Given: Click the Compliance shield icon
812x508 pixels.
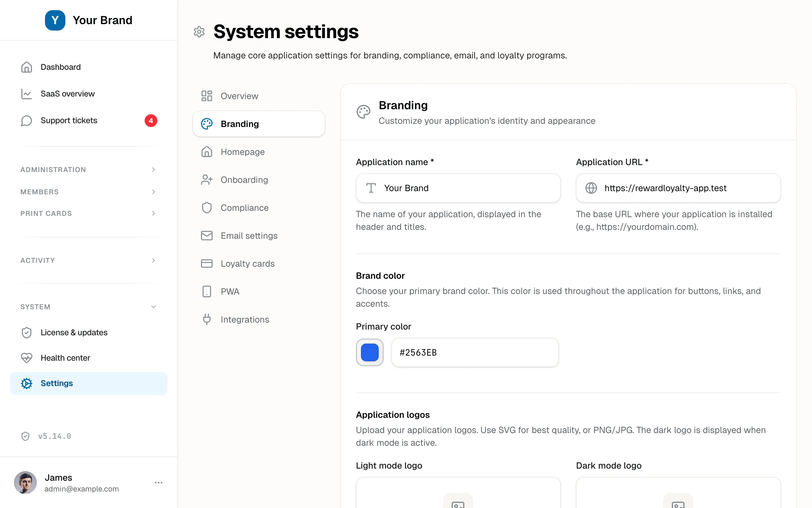Looking at the screenshot, I should pos(207,208).
